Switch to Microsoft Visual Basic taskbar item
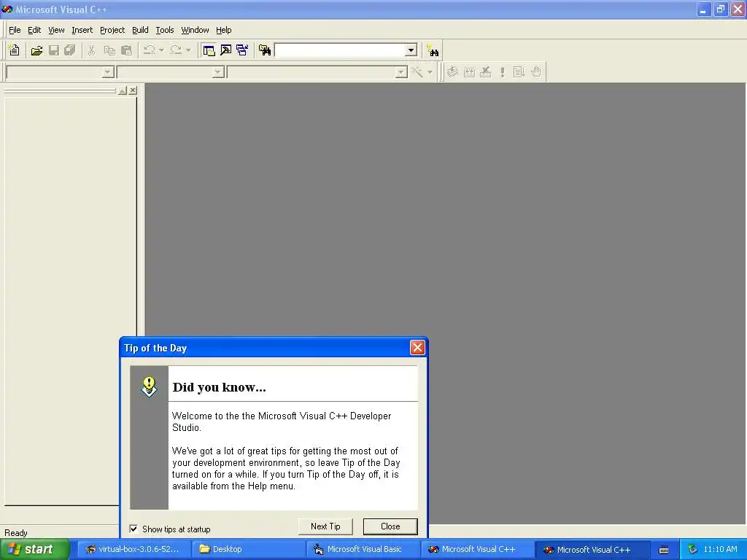The height and width of the screenshot is (560, 747). pos(363,549)
